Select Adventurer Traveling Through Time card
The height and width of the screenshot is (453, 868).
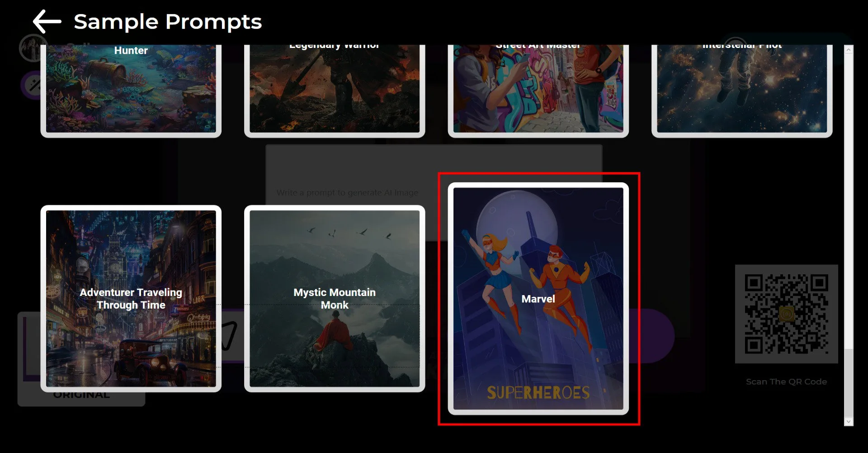131,299
